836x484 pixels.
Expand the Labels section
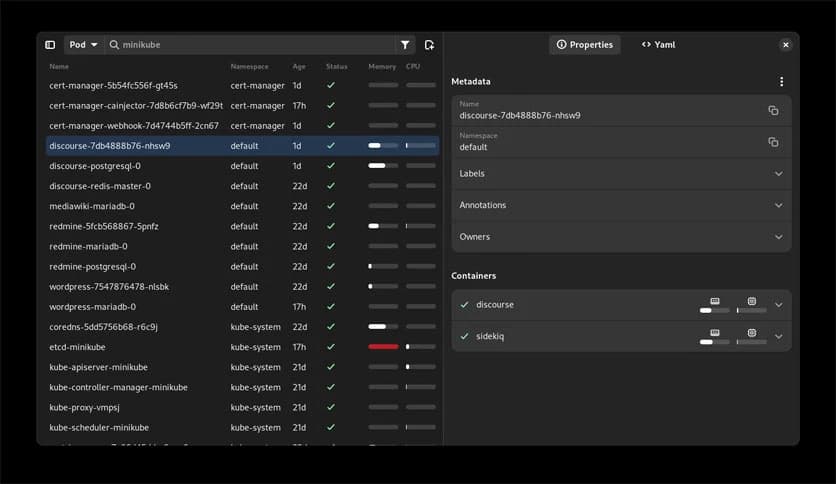[621, 174]
